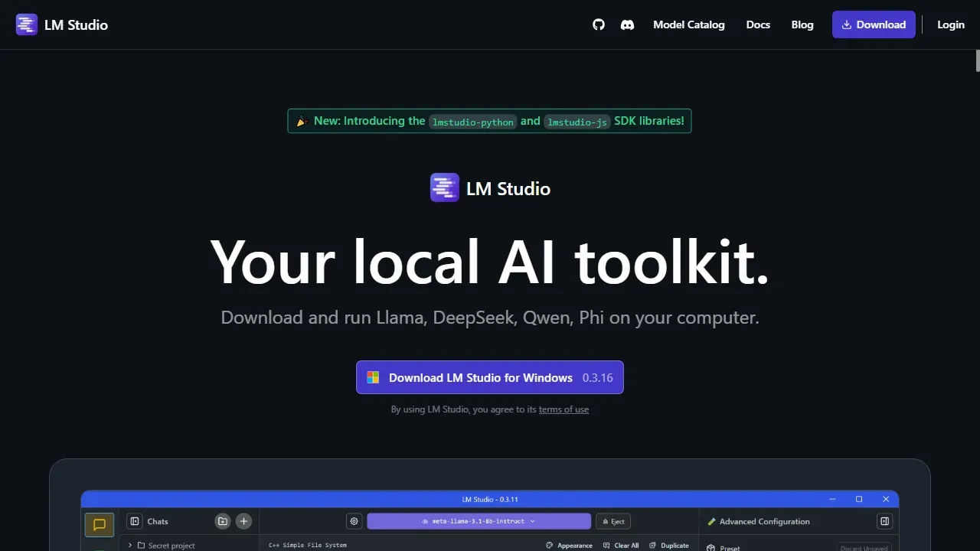Screen dimensions: 980x551
Task: Click the new folder icon in Chats header
Action: pos(222,521)
